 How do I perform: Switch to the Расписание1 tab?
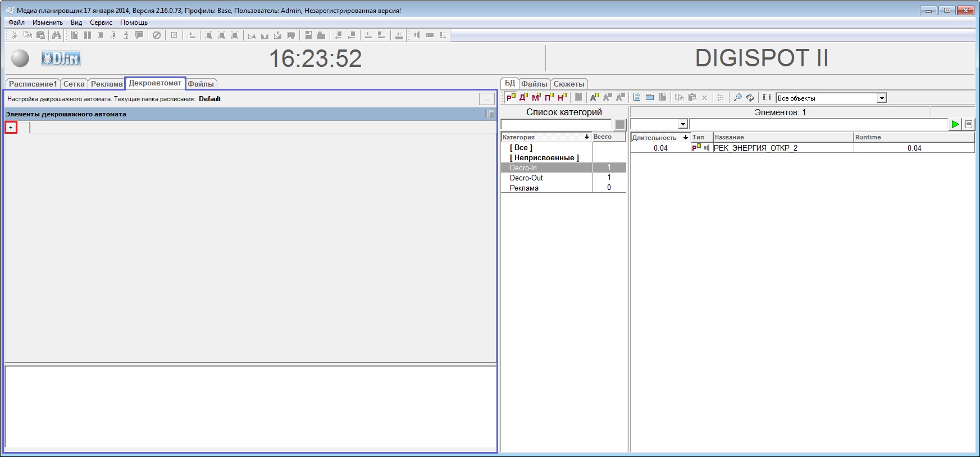point(33,84)
